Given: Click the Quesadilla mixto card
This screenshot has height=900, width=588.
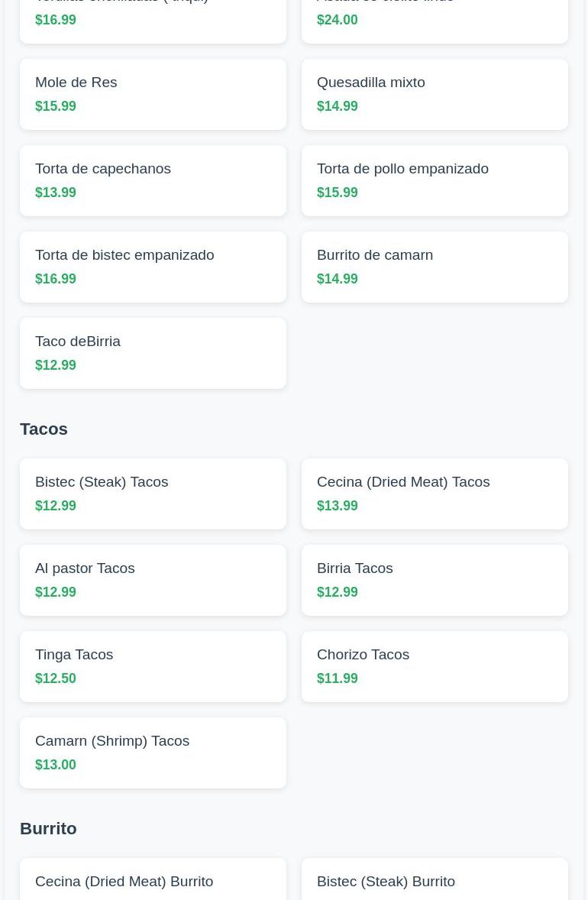Looking at the screenshot, I should [x=435, y=94].
